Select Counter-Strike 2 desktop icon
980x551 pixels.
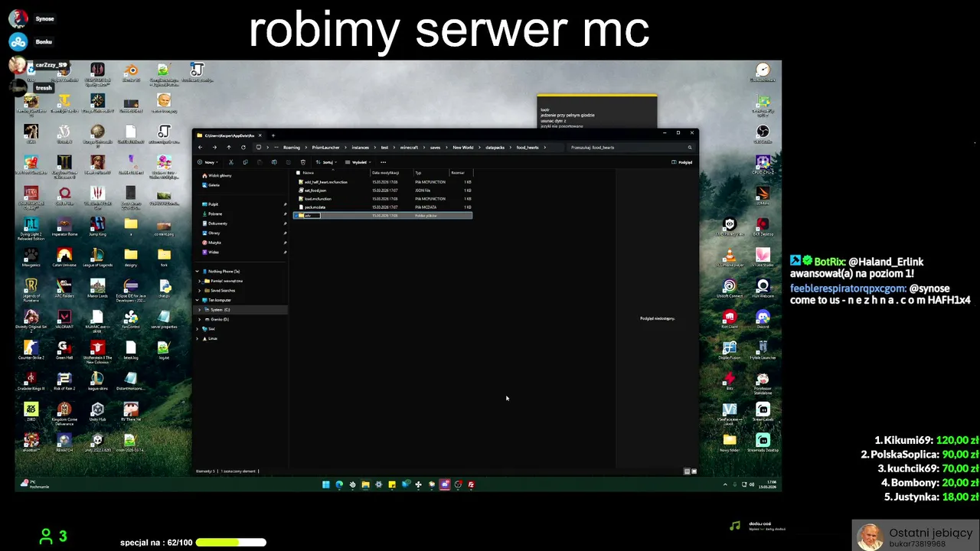pyautogui.click(x=31, y=350)
